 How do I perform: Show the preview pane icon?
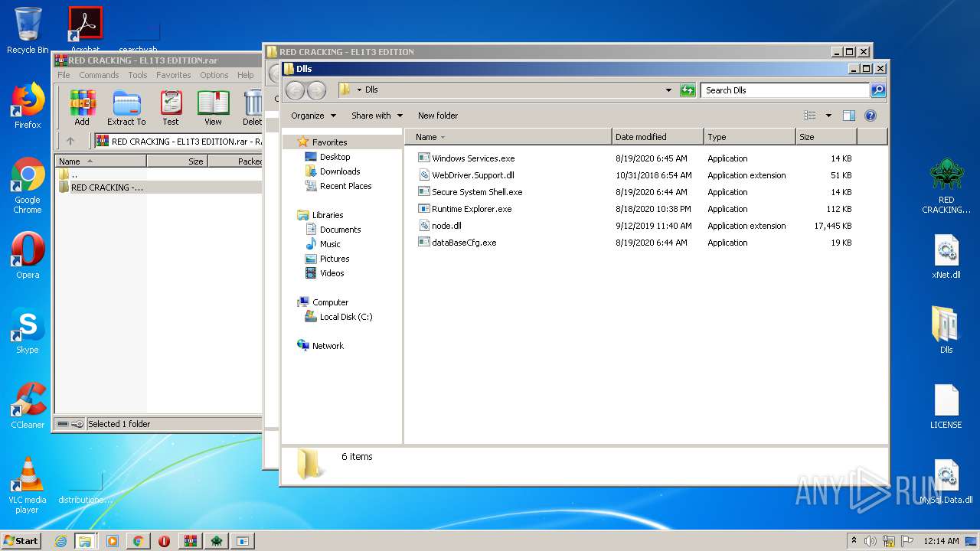(x=848, y=116)
